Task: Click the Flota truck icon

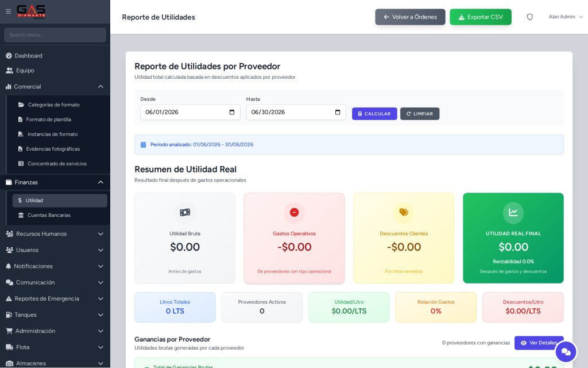Action: tap(9, 347)
